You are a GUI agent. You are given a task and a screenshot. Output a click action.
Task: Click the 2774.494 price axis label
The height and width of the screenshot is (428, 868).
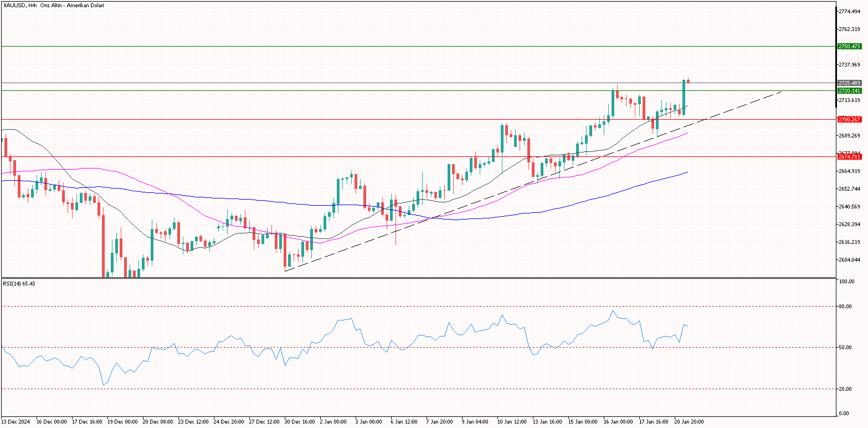pos(849,11)
